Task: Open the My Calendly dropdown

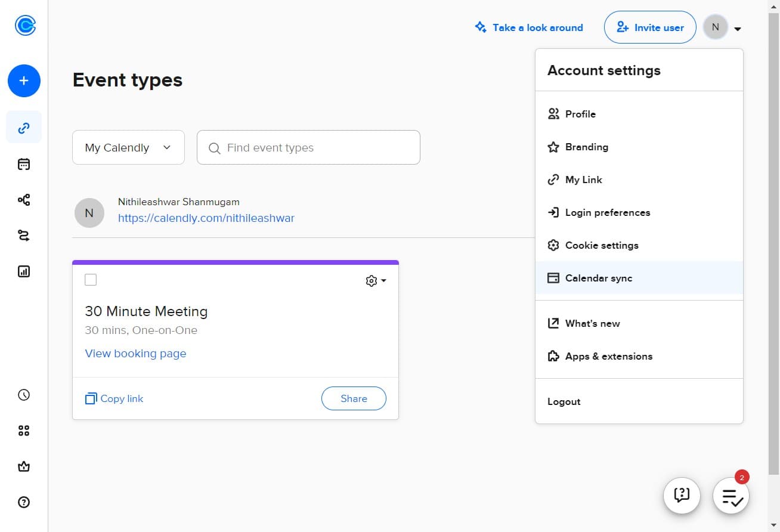Action: [128, 147]
